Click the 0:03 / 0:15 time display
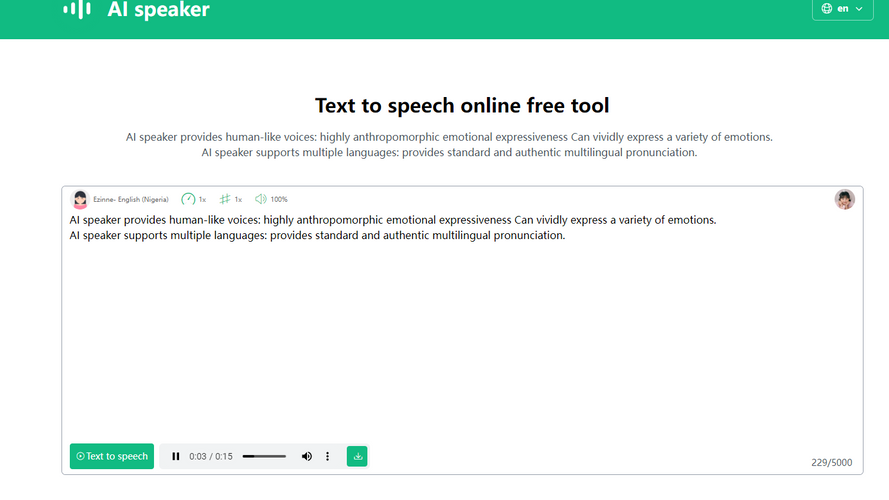Screen dimensions: 889x500 tap(211, 456)
